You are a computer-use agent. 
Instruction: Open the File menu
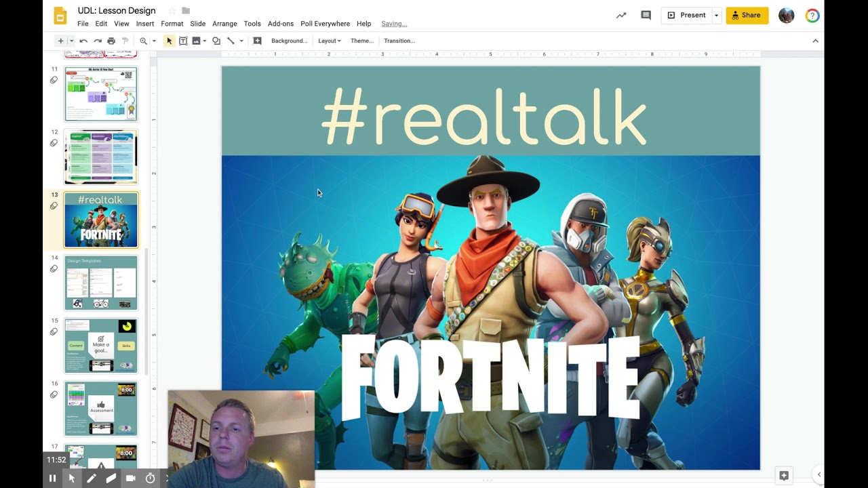[x=83, y=24]
